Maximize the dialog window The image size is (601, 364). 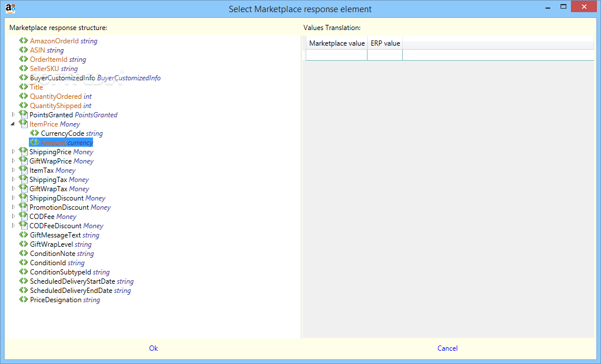click(563, 6)
